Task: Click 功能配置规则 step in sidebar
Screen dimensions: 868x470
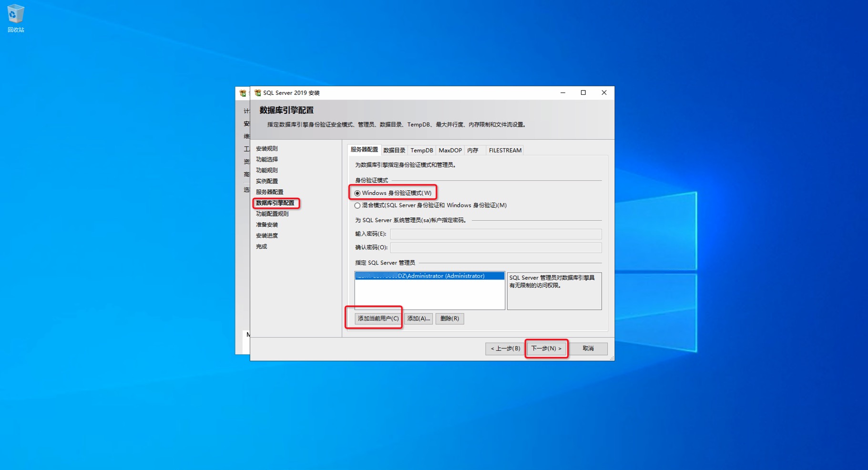Action: pos(272,214)
